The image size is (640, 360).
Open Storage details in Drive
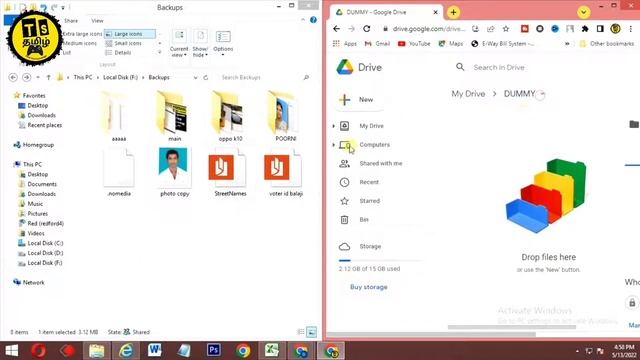[x=370, y=247]
